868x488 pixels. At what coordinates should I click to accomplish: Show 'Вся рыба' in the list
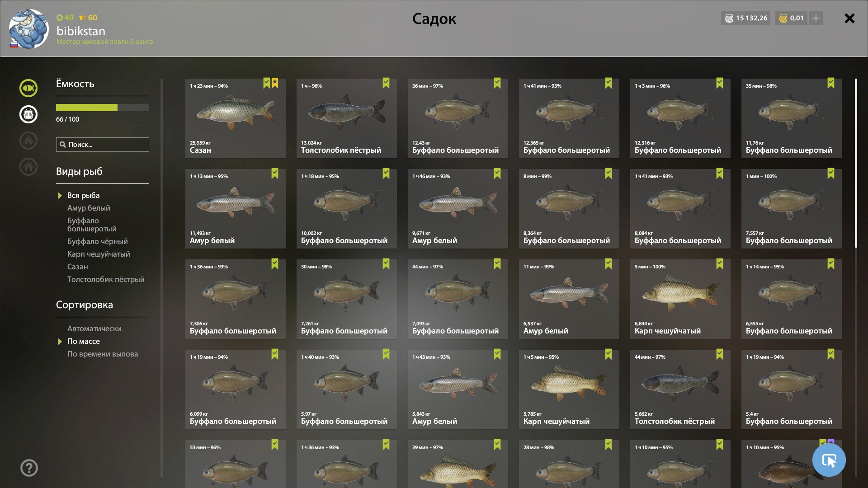(x=84, y=195)
